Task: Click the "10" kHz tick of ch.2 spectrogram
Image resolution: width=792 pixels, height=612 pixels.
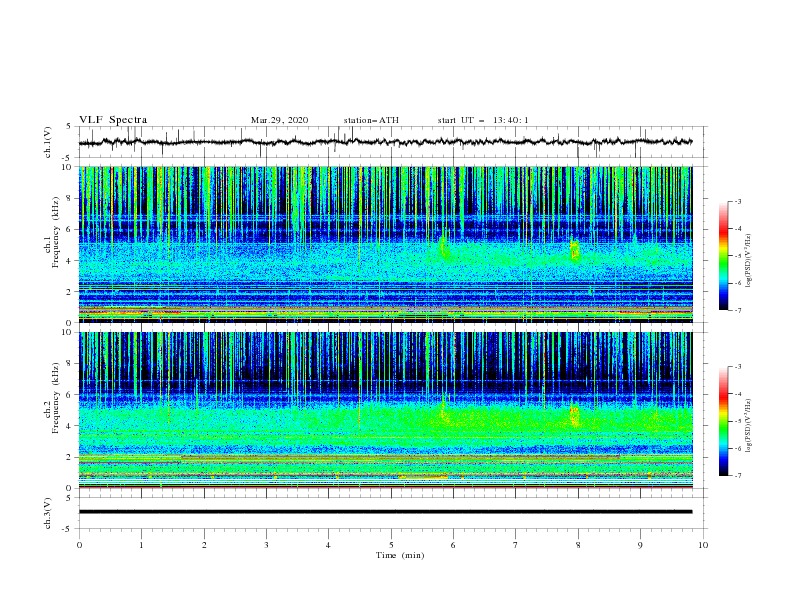Action: 66,332
